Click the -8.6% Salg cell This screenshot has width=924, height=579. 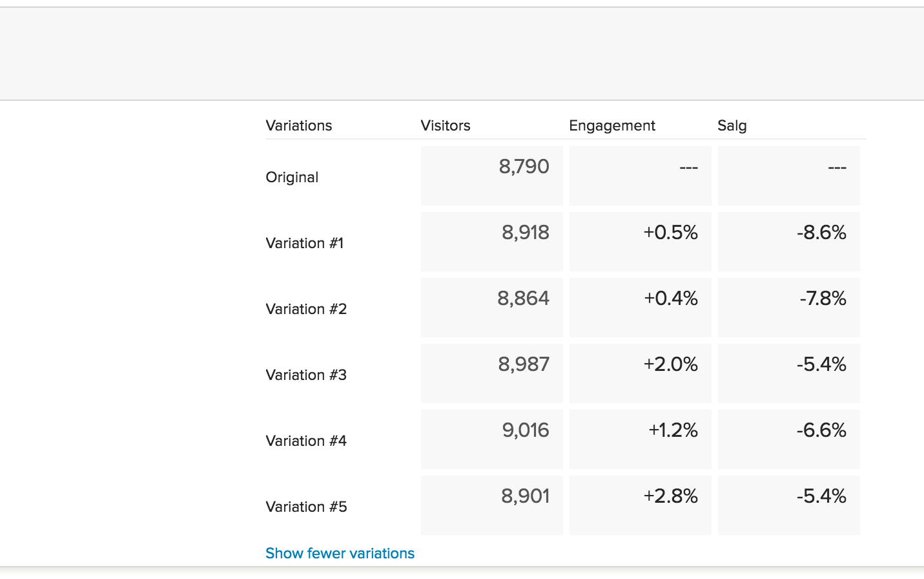tap(788, 242)
